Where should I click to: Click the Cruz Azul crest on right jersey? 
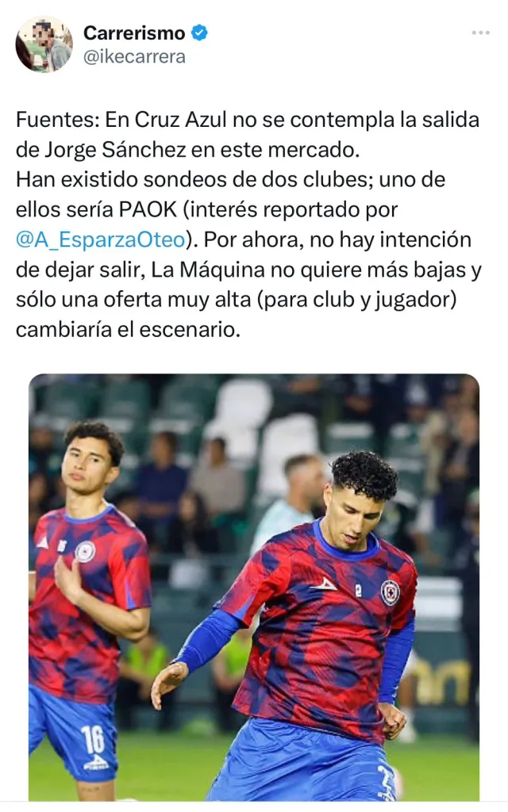click(x=391, y=592)
